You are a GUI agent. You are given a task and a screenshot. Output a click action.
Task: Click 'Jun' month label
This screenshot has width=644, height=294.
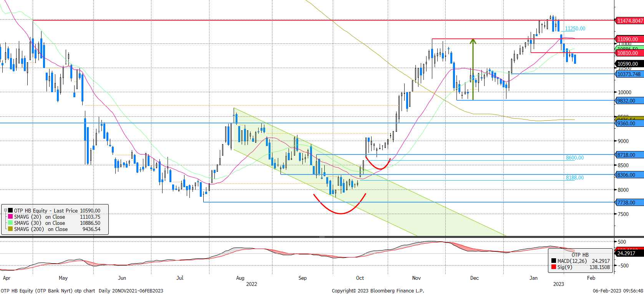(122, 278)
